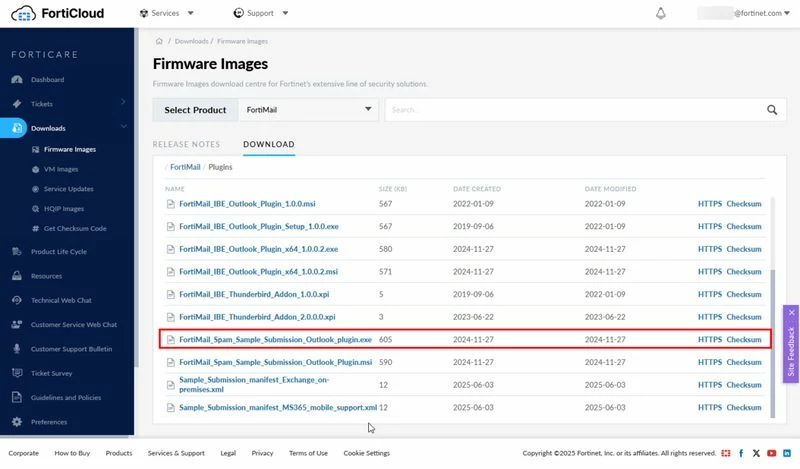Open How to Buy footer link

[x=72, y=453]
